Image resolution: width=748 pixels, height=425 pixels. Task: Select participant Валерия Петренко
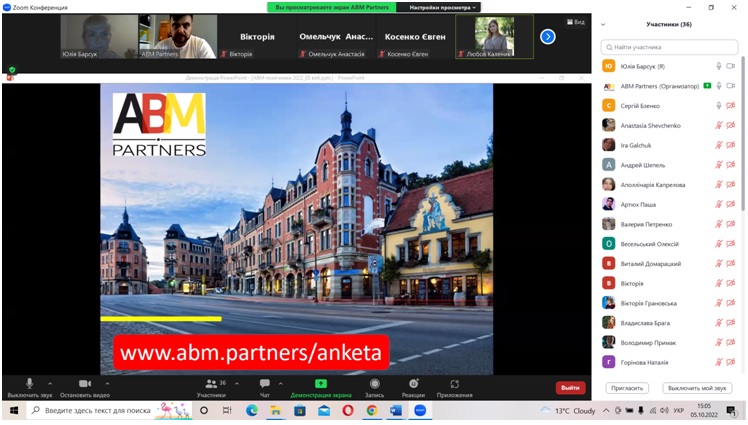click(x=669, y=224)
